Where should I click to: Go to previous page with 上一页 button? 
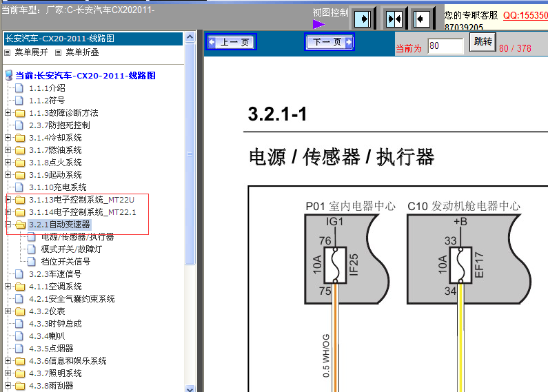231,42
